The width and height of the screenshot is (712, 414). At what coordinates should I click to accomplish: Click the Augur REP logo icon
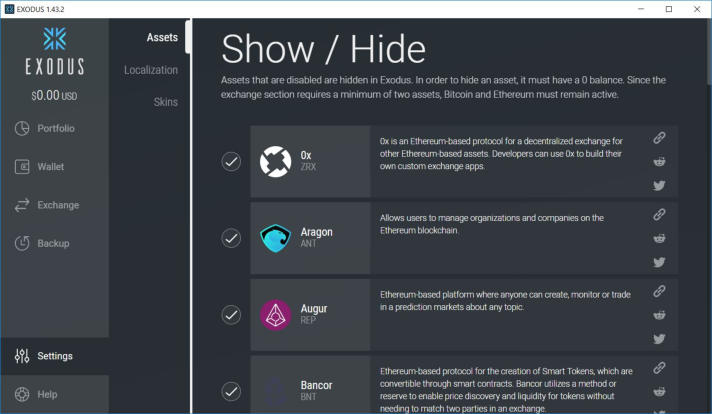pos(274,315)
